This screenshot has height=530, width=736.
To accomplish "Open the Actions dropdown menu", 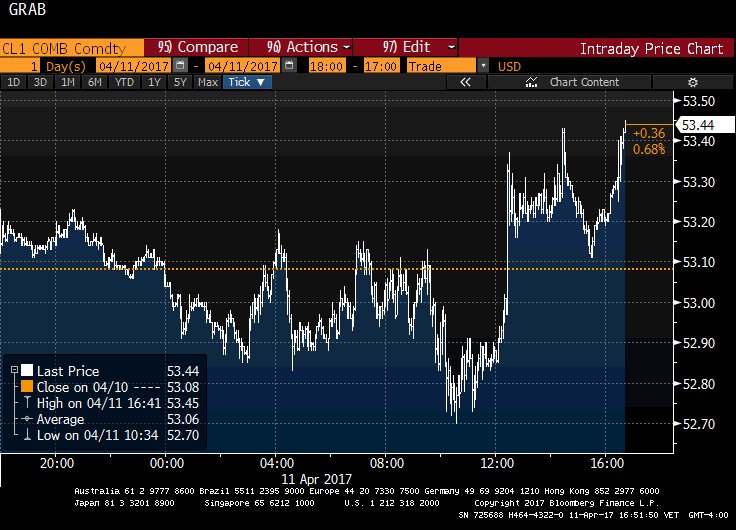I will 308,47.
